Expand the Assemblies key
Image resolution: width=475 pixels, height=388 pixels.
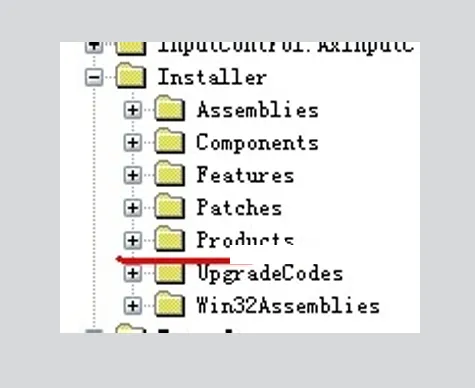click(133, 110)
